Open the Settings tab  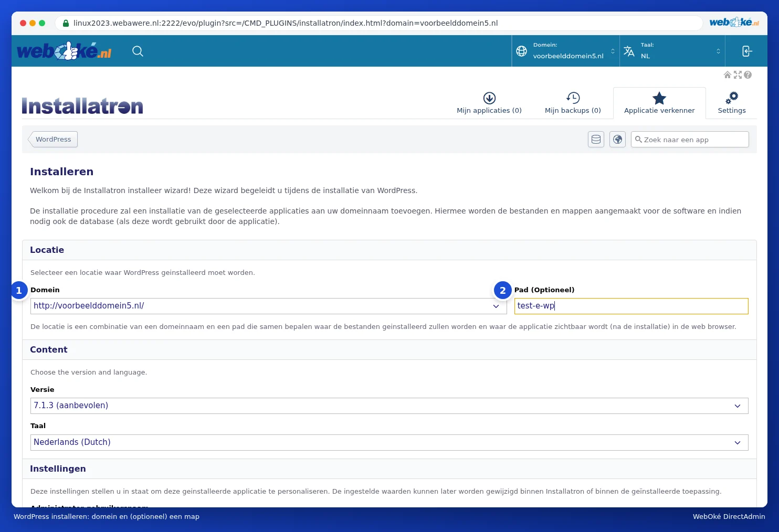point(732,103)
